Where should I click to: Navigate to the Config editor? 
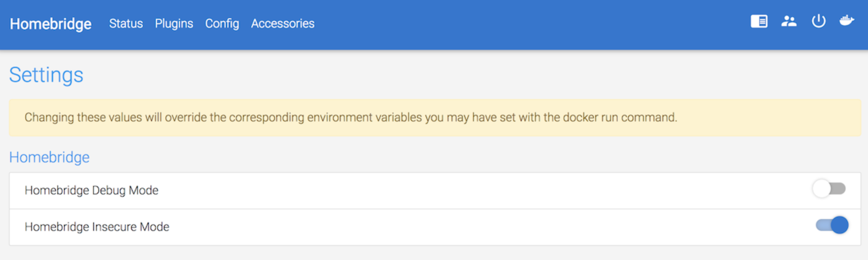[x=222, y=23]
